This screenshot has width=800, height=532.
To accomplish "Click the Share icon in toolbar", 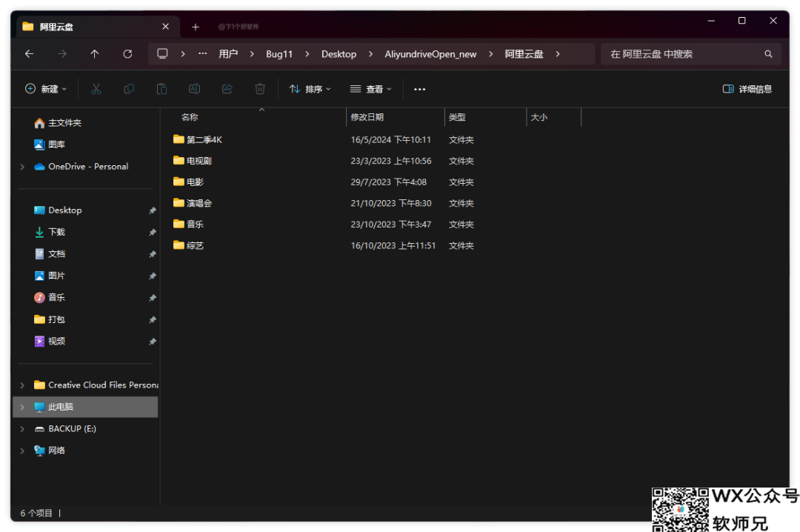I will coord(227,89).
